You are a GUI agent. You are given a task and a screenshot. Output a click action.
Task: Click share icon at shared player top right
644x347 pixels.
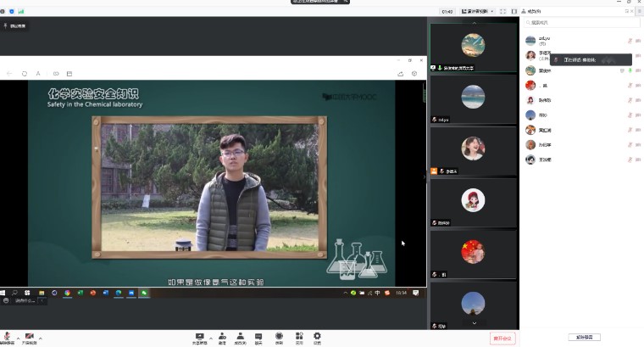pos(401,74)
